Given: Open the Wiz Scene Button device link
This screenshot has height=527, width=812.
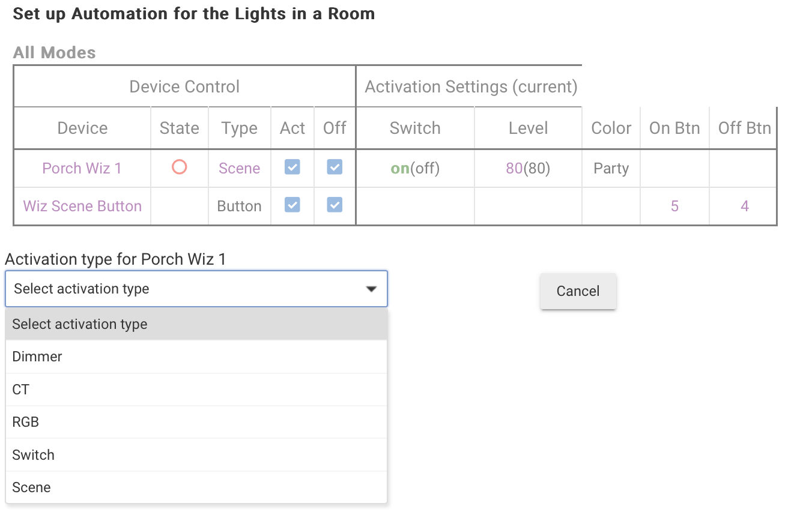Looking at the screenshot, I should [82, 206].
